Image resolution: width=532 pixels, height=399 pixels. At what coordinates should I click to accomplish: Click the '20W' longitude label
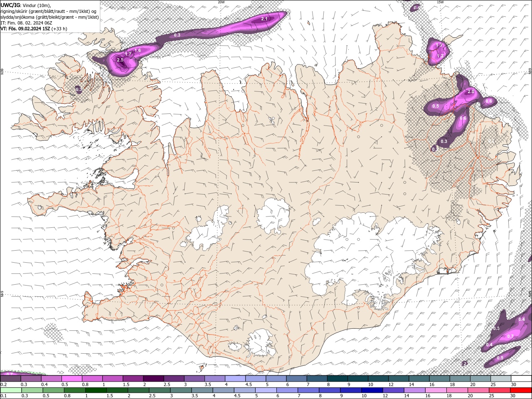tap(222, 2)
